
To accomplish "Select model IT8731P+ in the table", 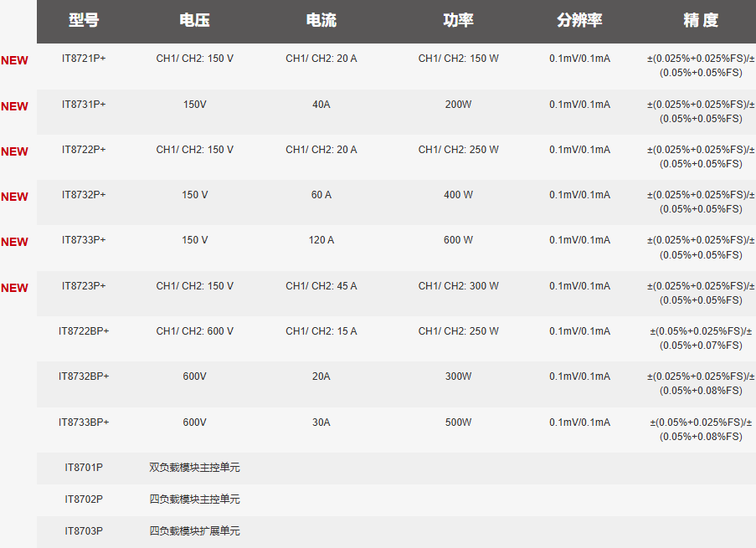I will pos(84,104).
